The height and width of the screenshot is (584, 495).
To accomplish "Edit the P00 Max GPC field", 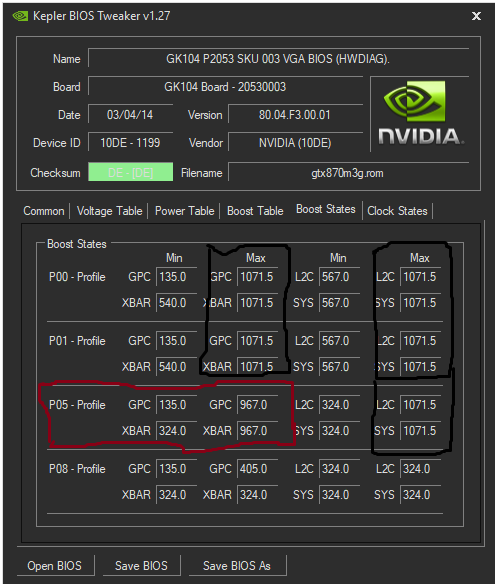I will click(x=257, y=277).
